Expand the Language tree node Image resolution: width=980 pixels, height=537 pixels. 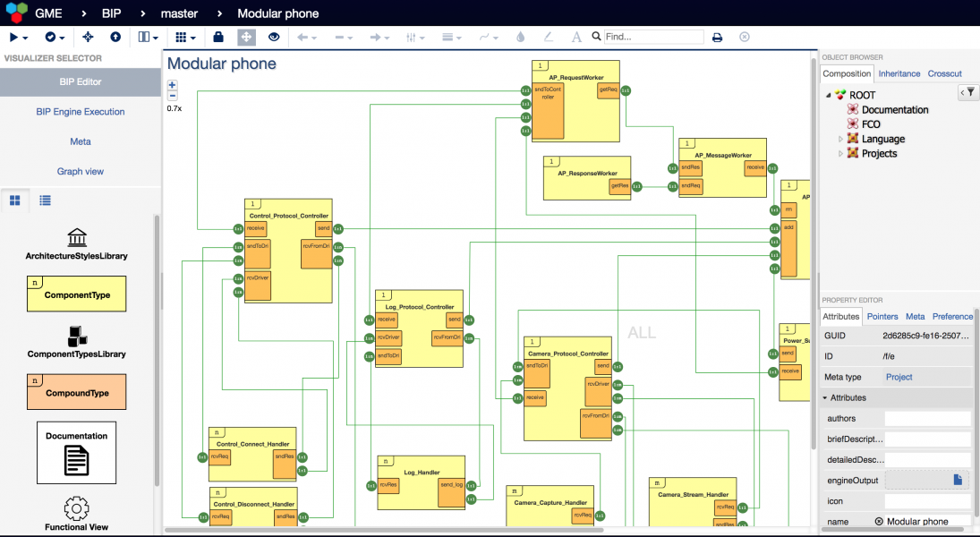[840, 140]
